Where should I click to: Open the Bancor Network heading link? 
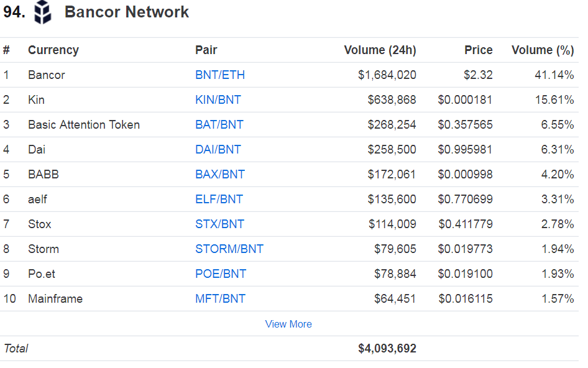(x=127, y=12)
